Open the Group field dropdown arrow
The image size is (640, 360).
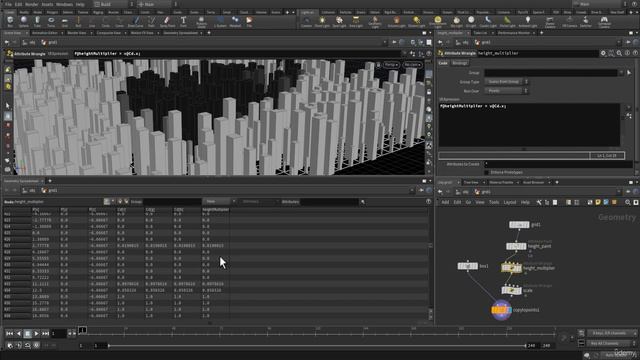click(621, 73)
